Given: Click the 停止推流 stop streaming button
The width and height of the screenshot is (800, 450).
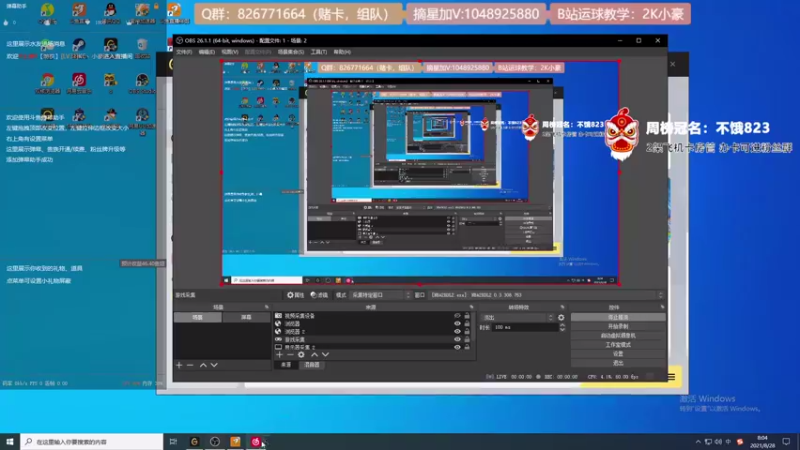Looking at the screenshot, I should click(x=618, y=317).
